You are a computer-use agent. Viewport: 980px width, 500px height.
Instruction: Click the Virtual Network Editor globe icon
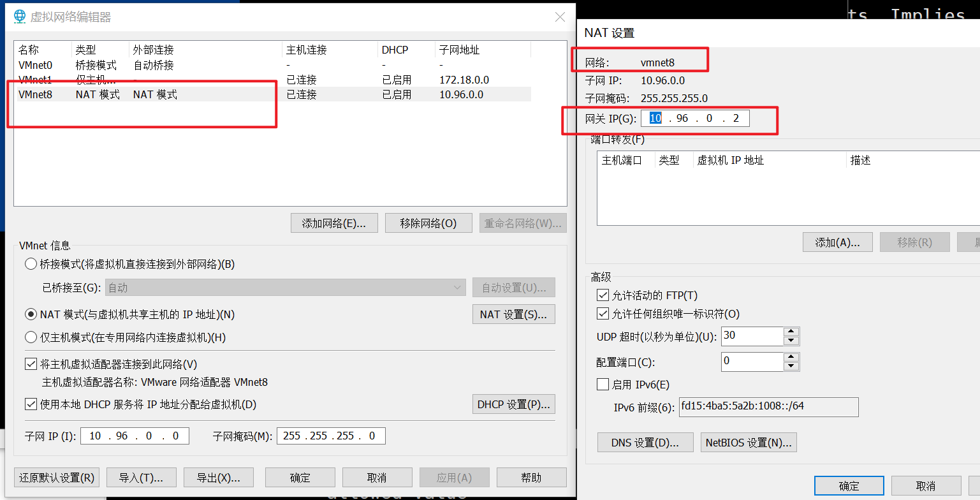point(20,17)
